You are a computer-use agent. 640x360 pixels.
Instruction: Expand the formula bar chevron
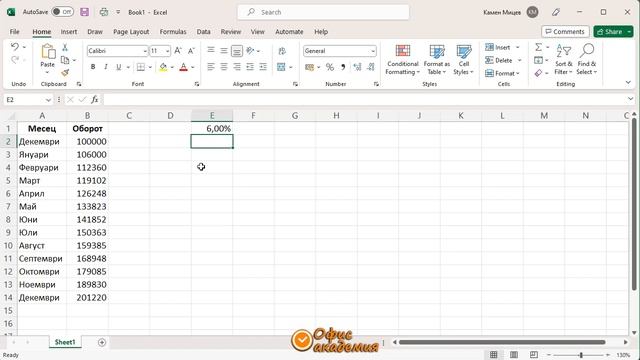click(x=630, y=99)
